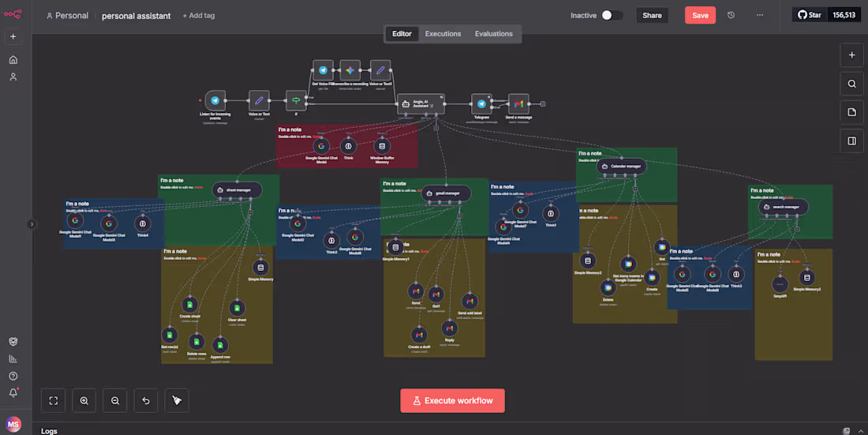
Task: Click add node plus on right panel
Action: 851,54
